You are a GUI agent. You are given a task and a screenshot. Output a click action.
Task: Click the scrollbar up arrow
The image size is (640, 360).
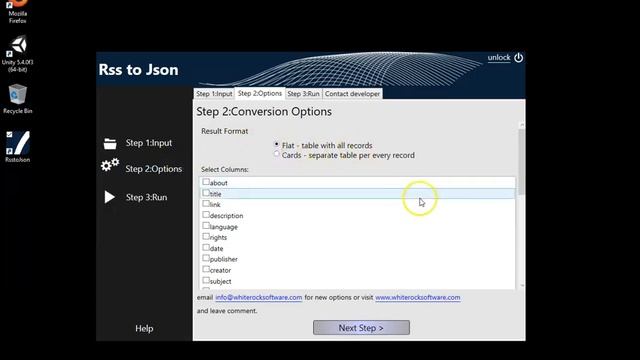pos(522,124)
